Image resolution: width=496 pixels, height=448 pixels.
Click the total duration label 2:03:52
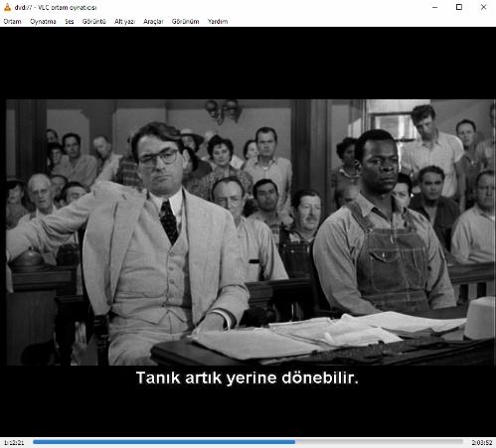481,442
